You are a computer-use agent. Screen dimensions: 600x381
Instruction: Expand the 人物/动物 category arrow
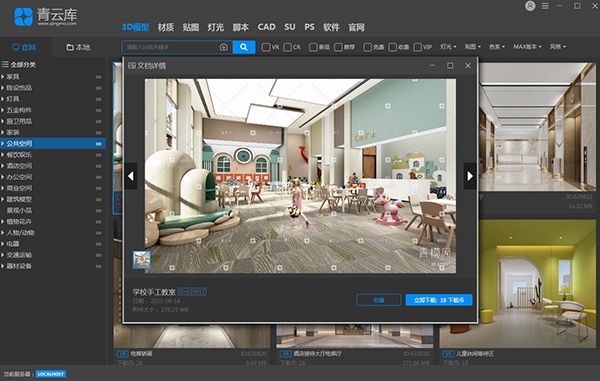(3, 233)
